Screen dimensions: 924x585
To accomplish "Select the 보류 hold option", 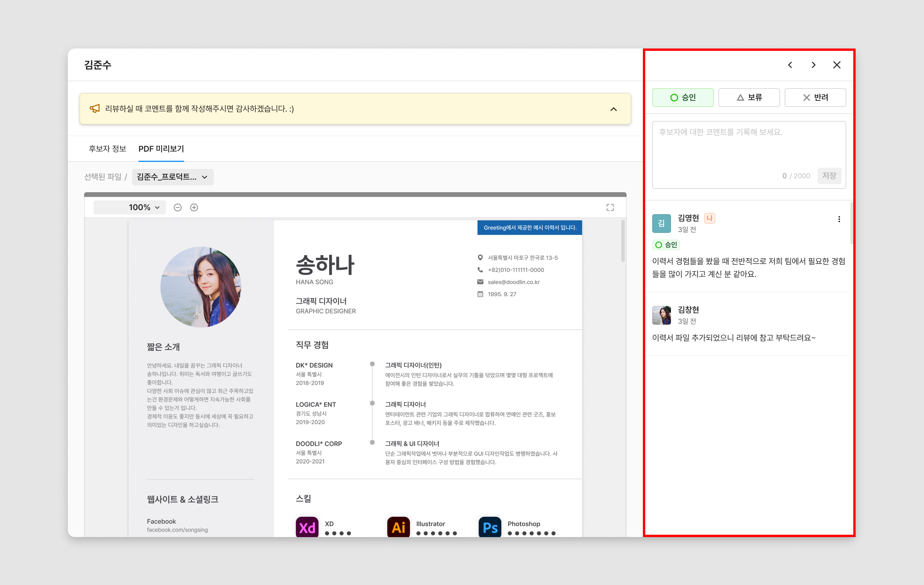I will [749, 97].
